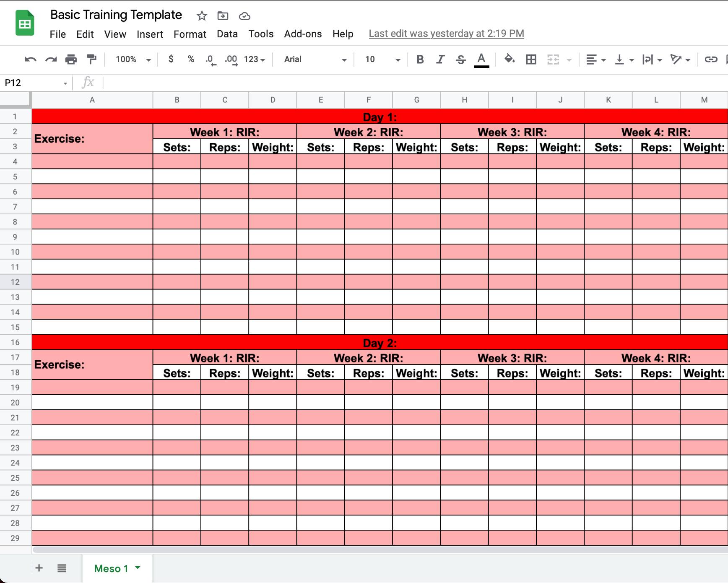Add a new sheet with plus button
Viewport: 728px width, 583px height.
39,568
